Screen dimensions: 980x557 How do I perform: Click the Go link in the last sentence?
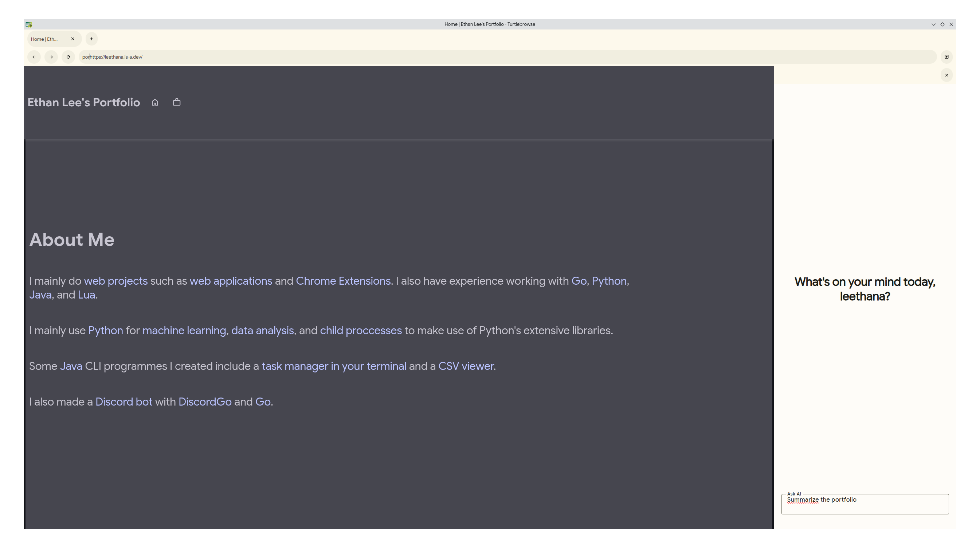(263, 402)
